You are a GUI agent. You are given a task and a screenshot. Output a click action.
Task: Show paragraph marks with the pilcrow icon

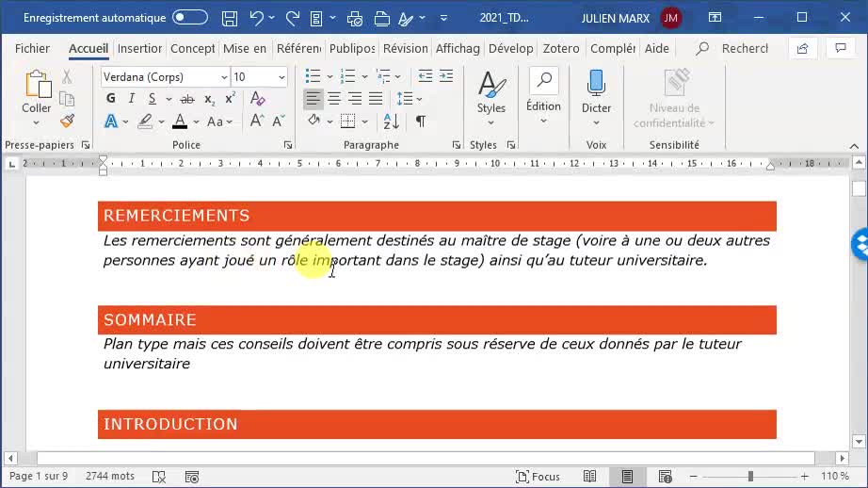coord(421,121)
